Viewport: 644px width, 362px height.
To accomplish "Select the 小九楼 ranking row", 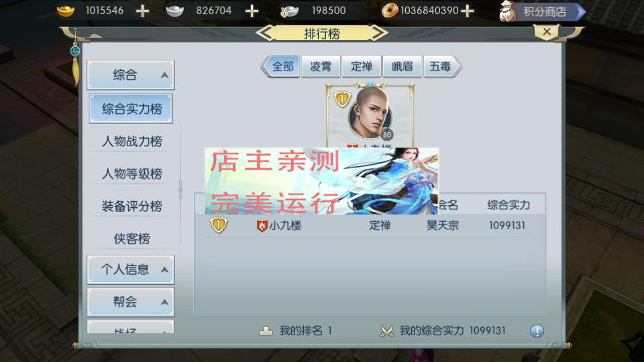I will click(x=370, y=225).
